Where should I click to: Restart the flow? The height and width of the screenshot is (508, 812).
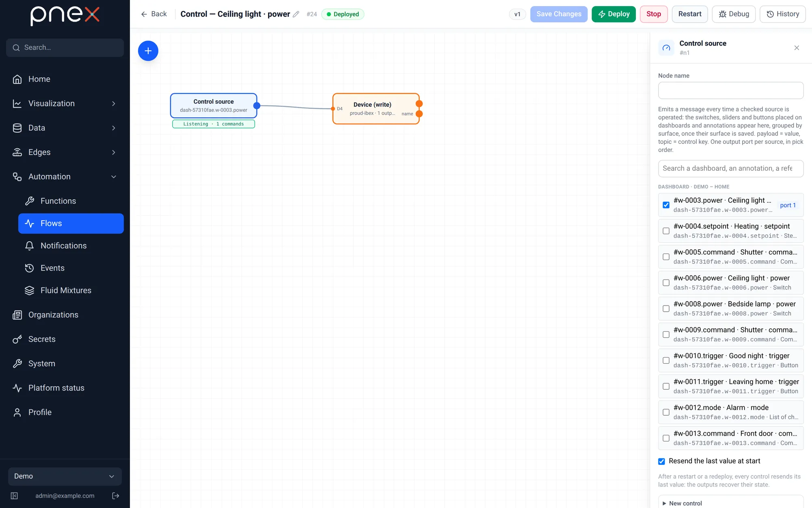point(690,14)
